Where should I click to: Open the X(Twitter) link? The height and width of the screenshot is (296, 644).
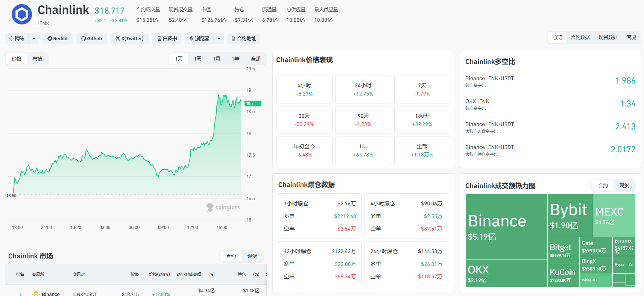(129, 38)
